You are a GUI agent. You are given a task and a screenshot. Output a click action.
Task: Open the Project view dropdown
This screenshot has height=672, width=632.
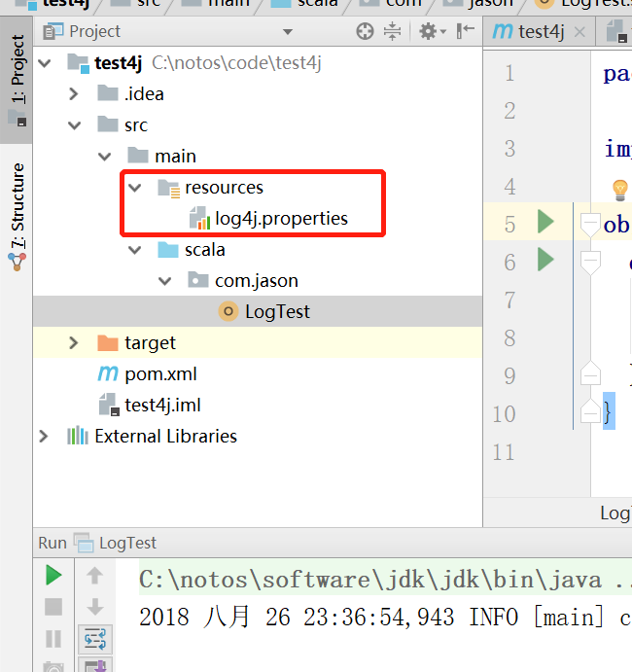pyautogui.click(x=287, y=32)
